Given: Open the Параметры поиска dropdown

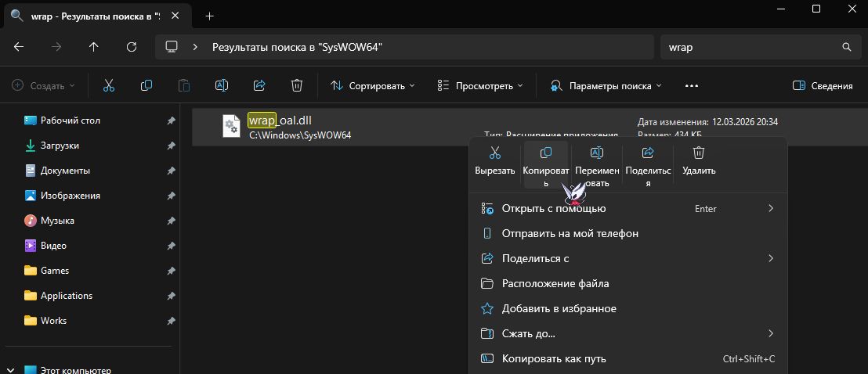Looking at the screenshot, I should pyautogui.click(x=606, y=86).
